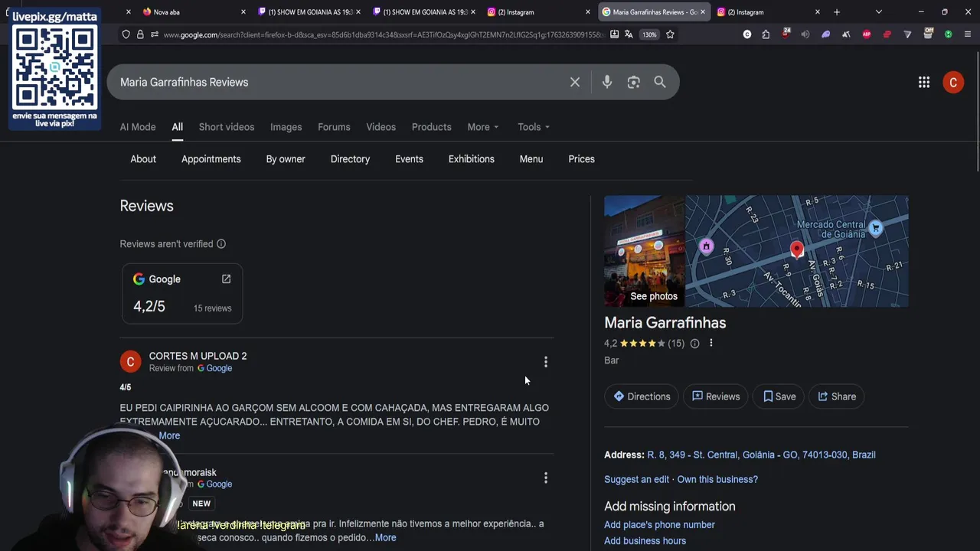The width and height of the screenshot is (980, 551).
Task: Add place's phone number
Action: pyautogui.click(x=659, y=525)
